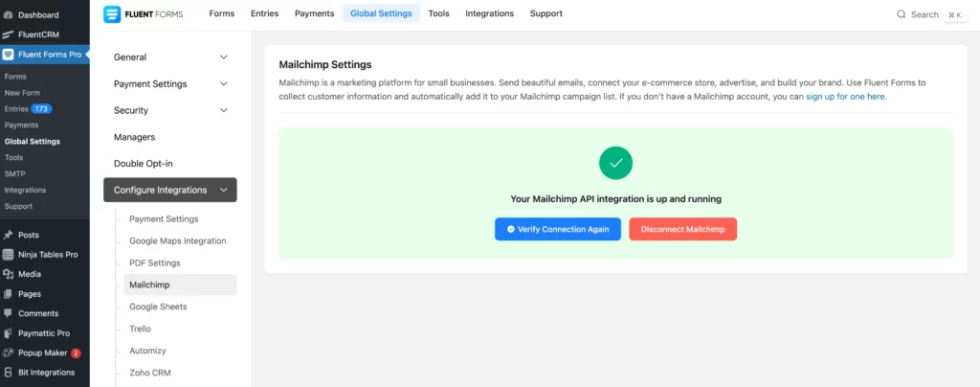Click the Media icon in sidebar
980x387 pixels.
tap(8, 274)
